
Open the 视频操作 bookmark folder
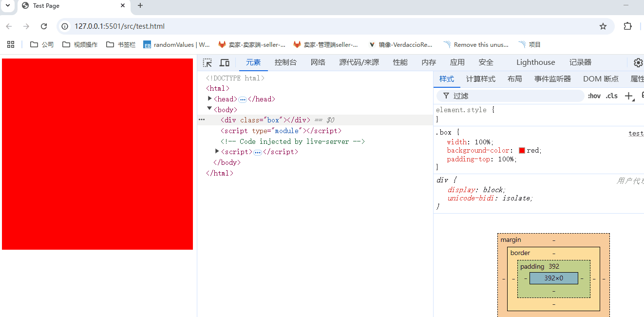[x=80, y=44]
